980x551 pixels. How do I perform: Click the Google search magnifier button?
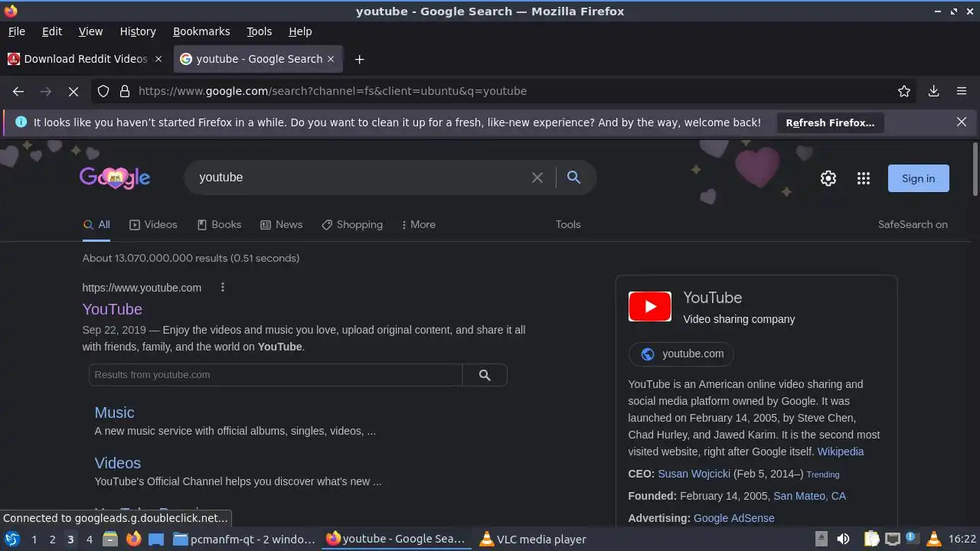(x=573, y=178)
